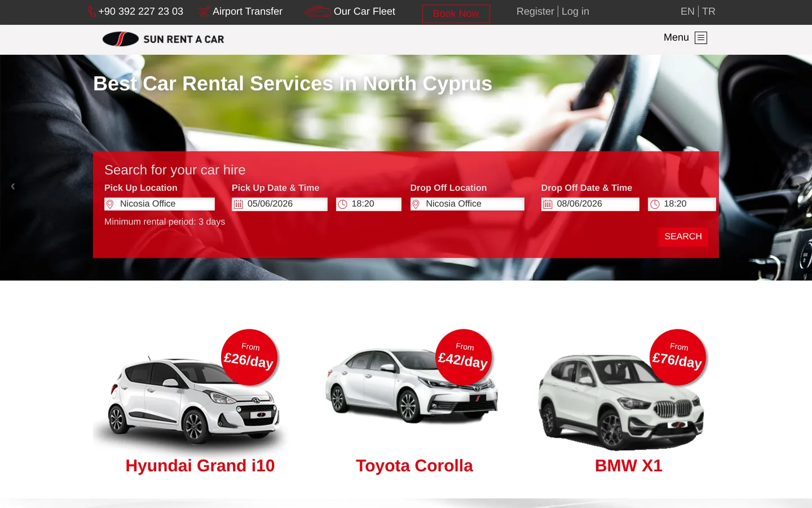
Task: Open the Our Car Fleet link
Action: 364,11
